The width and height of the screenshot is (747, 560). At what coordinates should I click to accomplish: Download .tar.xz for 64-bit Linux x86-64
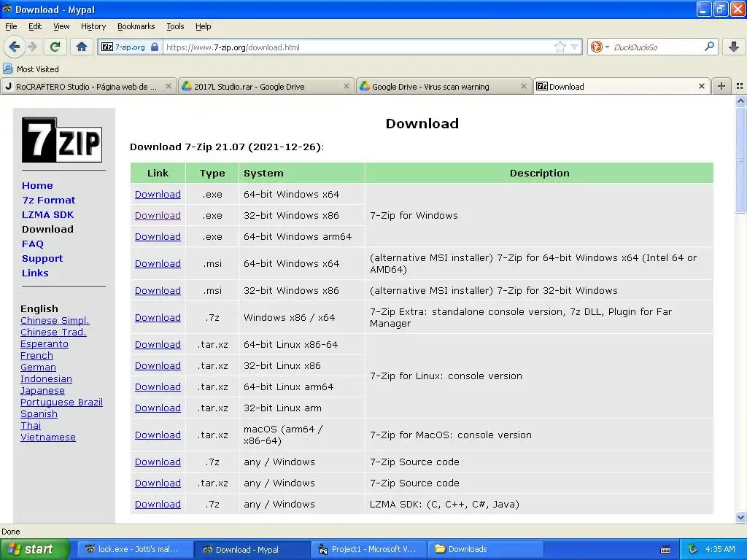pos(158,344)
